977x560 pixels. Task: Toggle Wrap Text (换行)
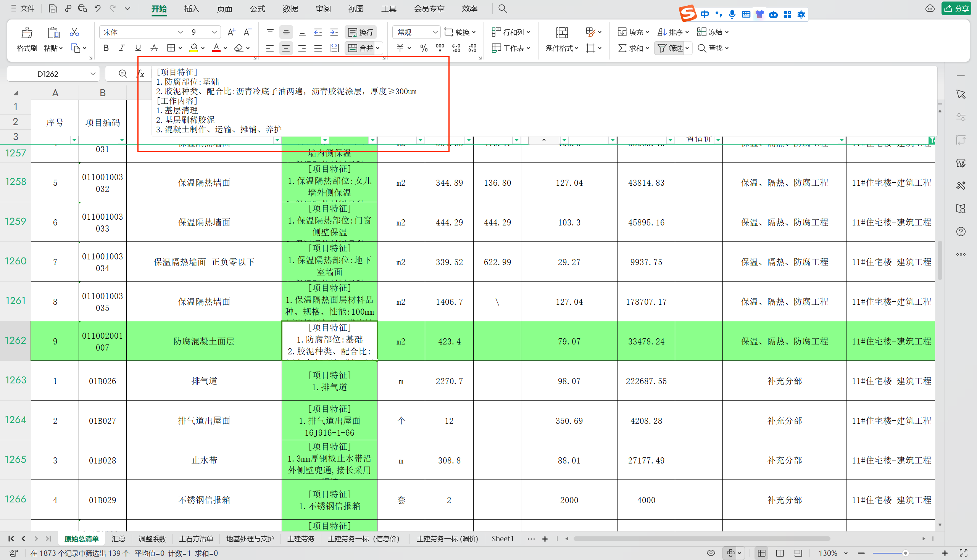pyautogui.click(x=361, y=32)
